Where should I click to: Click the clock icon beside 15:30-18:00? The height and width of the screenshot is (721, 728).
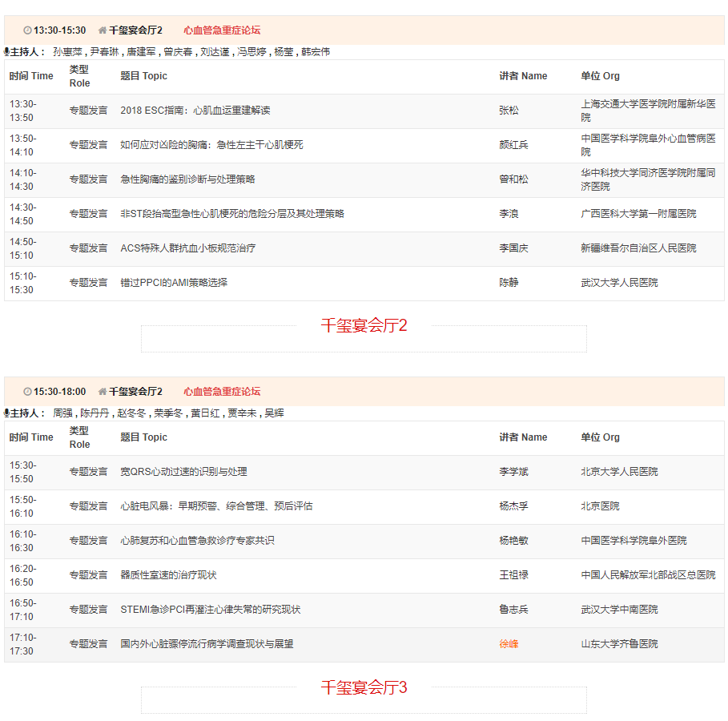pos(27,392)
